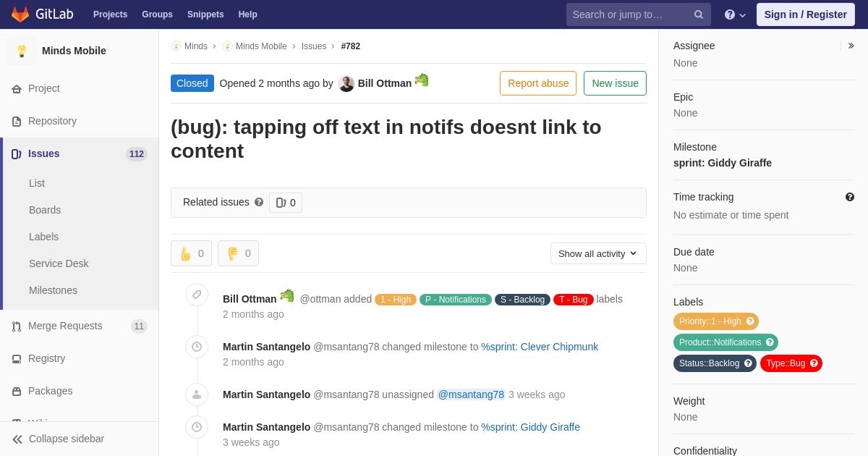Open the Snippets page from the top bar
This screenshot has height=456, width=868.
tap(205, 14)
